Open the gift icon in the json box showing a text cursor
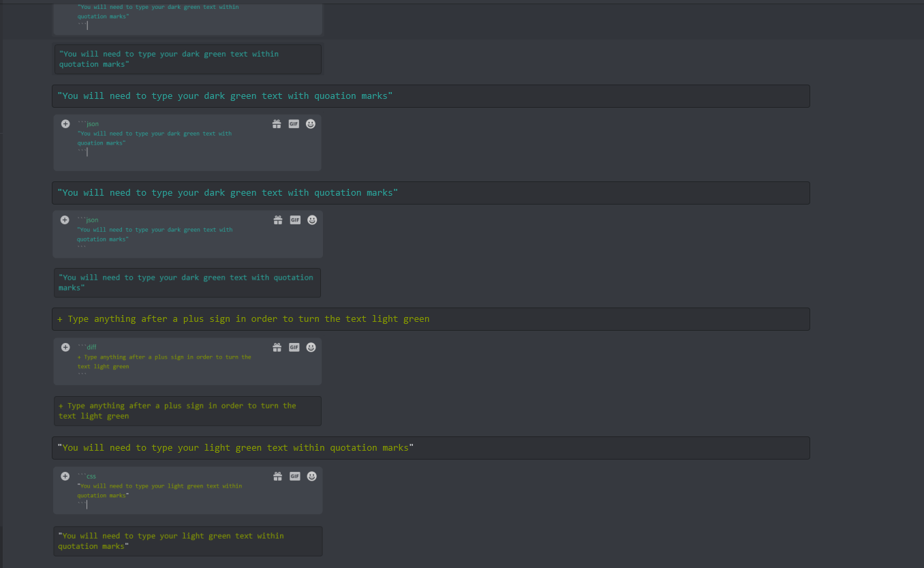 tap(277, 123)
